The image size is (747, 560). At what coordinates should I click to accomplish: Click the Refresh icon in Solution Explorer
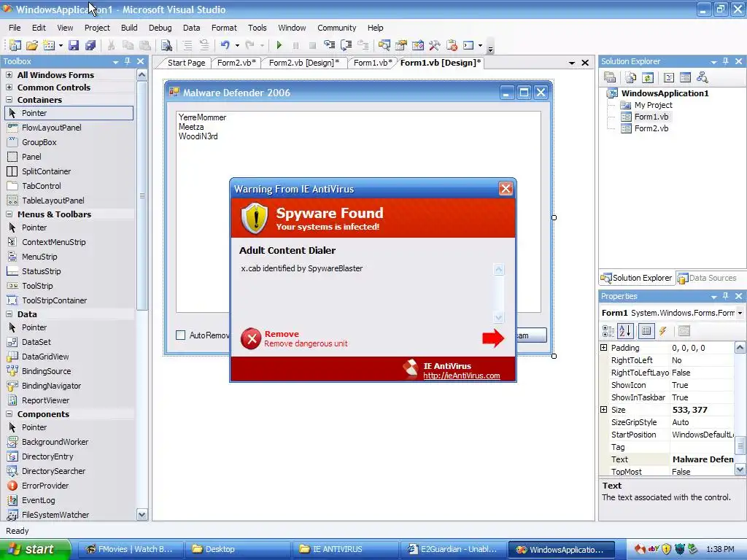coord(648,77)
